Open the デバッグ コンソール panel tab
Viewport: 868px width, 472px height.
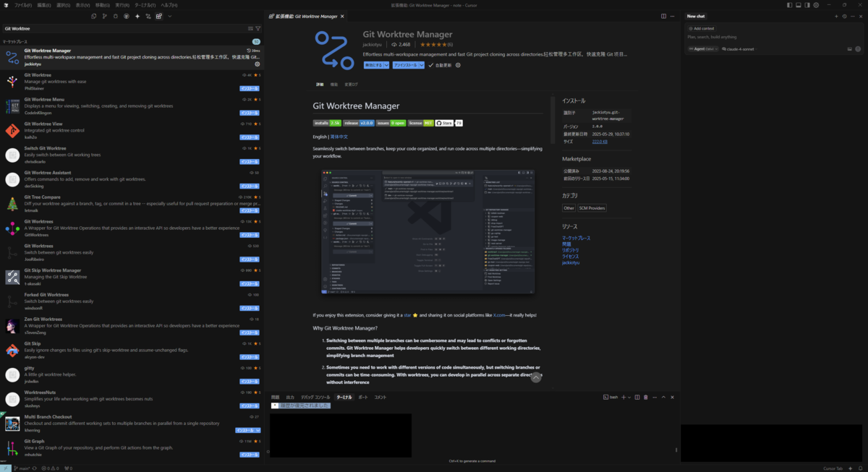tap(315, 397)
